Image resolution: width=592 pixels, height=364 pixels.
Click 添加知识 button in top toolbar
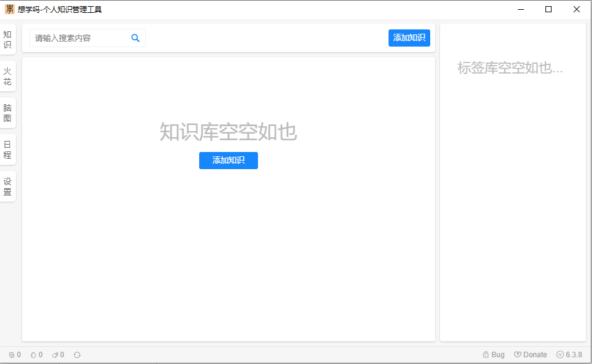click(x=409, y=38)
